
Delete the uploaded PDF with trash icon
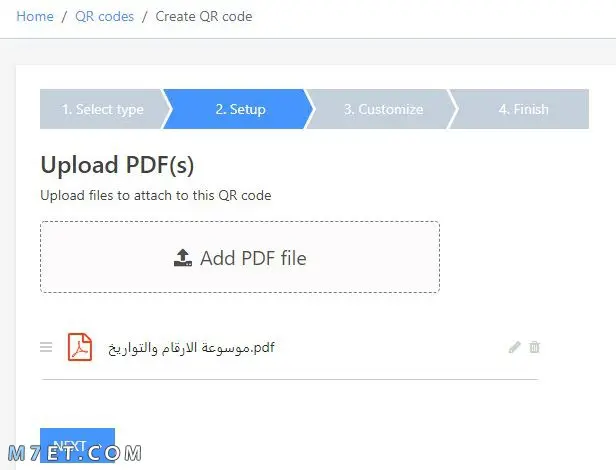(x=534, y=347)
